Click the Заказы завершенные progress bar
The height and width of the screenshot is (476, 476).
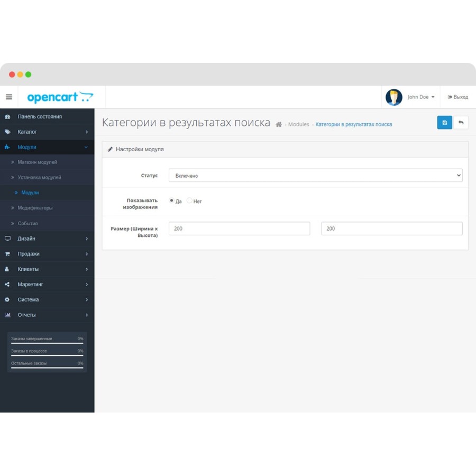click(x=47, y=343)
